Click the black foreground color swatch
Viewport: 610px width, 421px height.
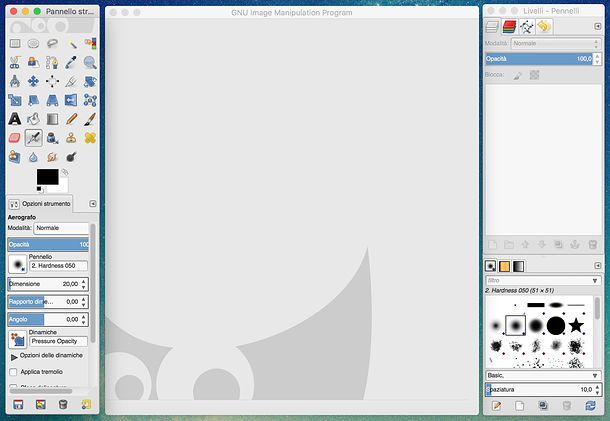coord(47,177)
